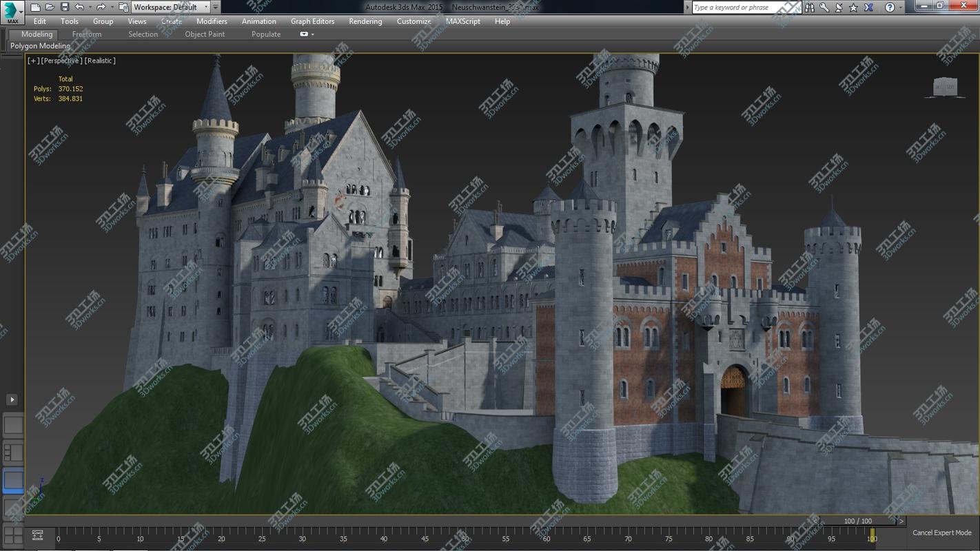The height and width of the screenshot is (551, 980).
Task: Open the Workspace: Default dropdown
Action: pos(170,7)
